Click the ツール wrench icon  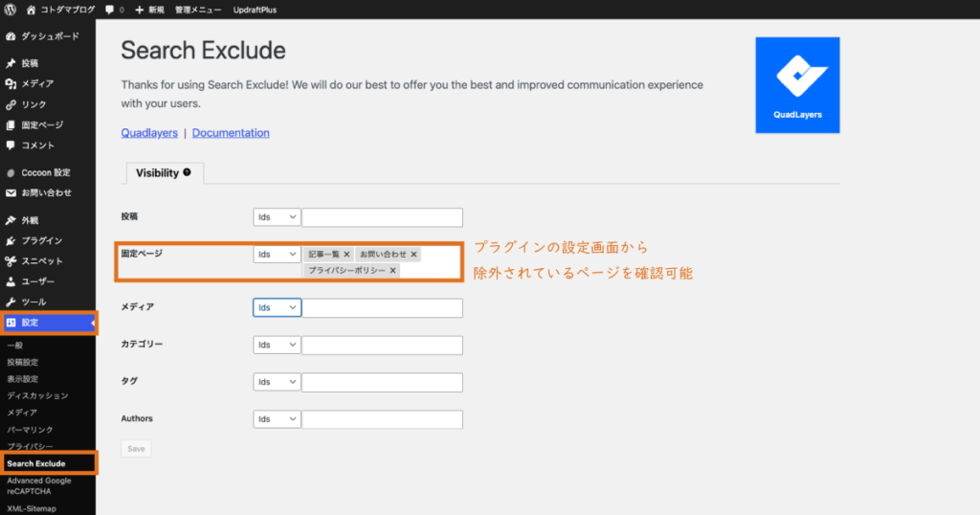pos(11,302)
